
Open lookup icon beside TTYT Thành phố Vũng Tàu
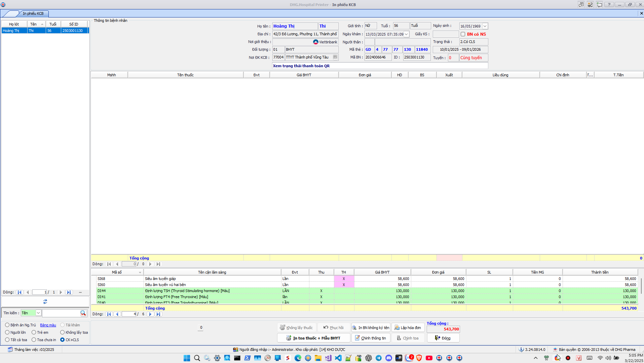(x=335, y=57)
